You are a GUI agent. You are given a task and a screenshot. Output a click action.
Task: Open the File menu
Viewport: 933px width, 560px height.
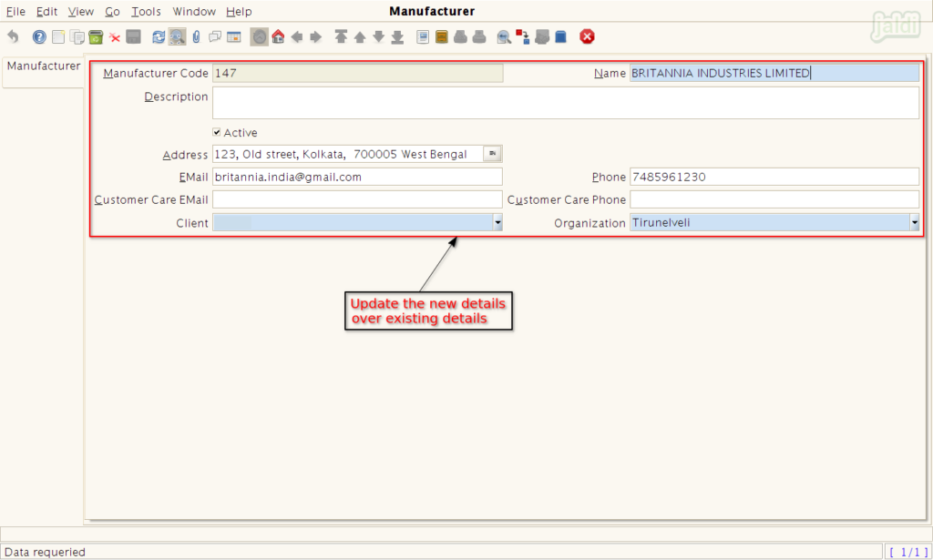16,11
